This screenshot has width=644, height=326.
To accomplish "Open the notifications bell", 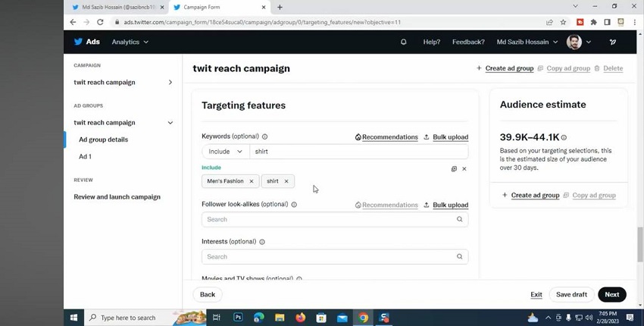I will (x=403, y=42).
